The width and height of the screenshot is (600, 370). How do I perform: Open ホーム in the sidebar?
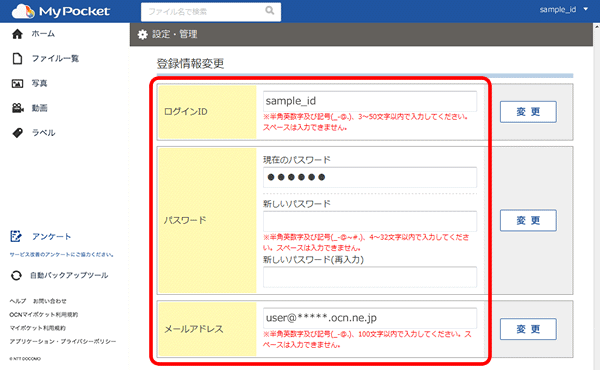pyautogui.click(x=43, y=34)
